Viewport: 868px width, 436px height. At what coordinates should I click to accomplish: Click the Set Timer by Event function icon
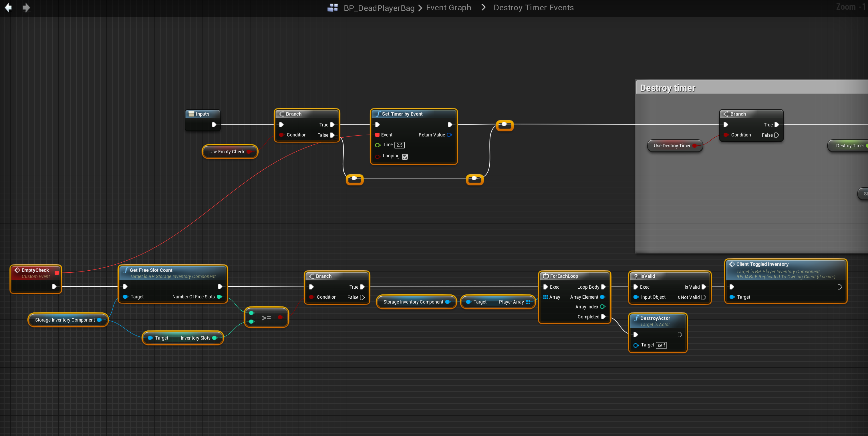[x=378, y=114]
